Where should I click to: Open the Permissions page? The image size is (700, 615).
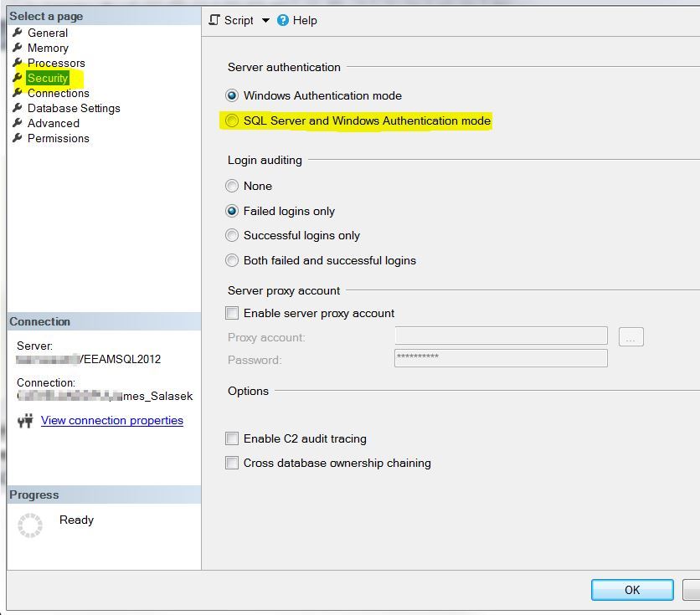coord(58,138)
